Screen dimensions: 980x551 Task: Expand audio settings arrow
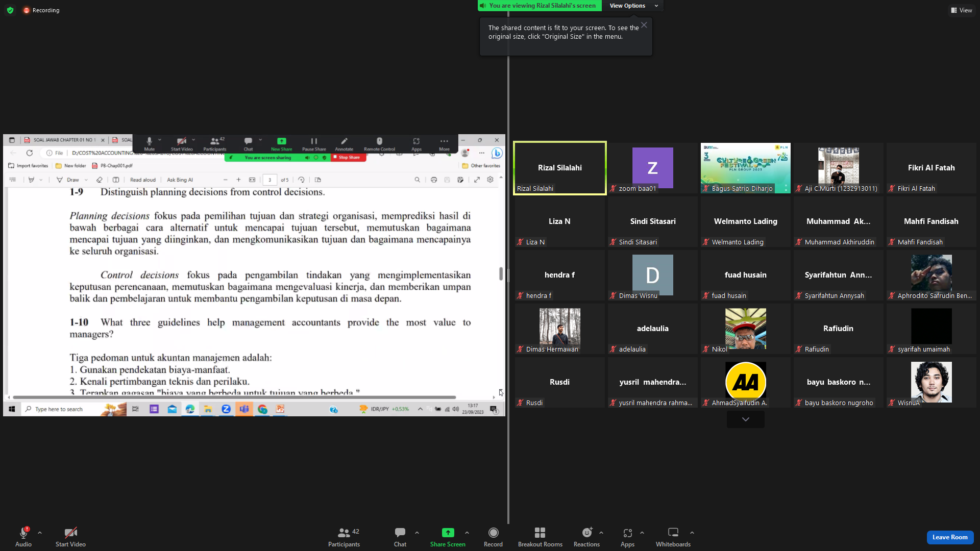tap(40, 533)
